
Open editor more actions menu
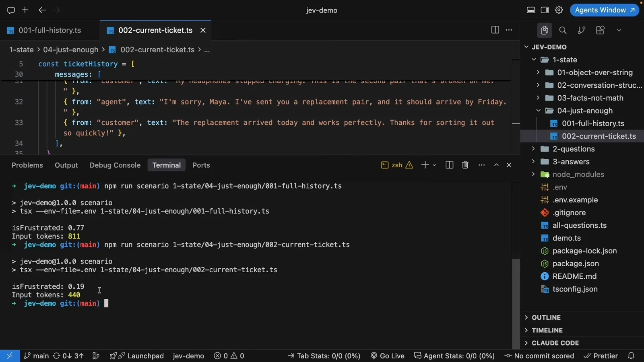(509, 30)
